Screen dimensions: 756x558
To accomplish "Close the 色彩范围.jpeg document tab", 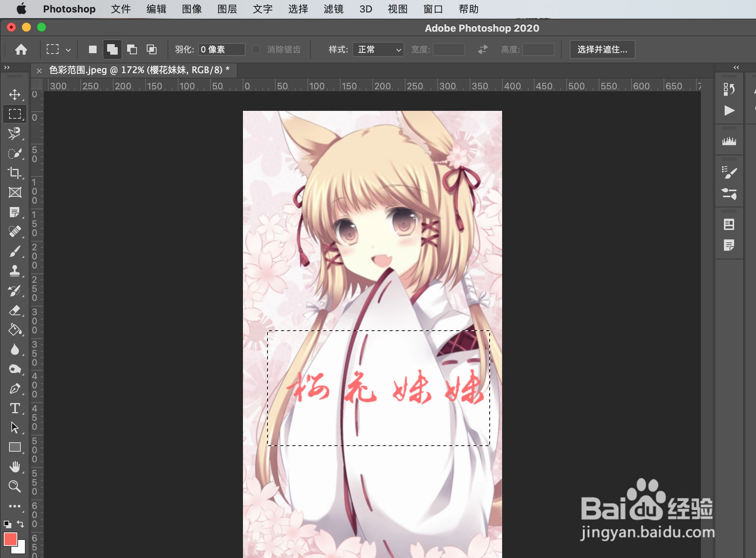I will tap(39, 71).
